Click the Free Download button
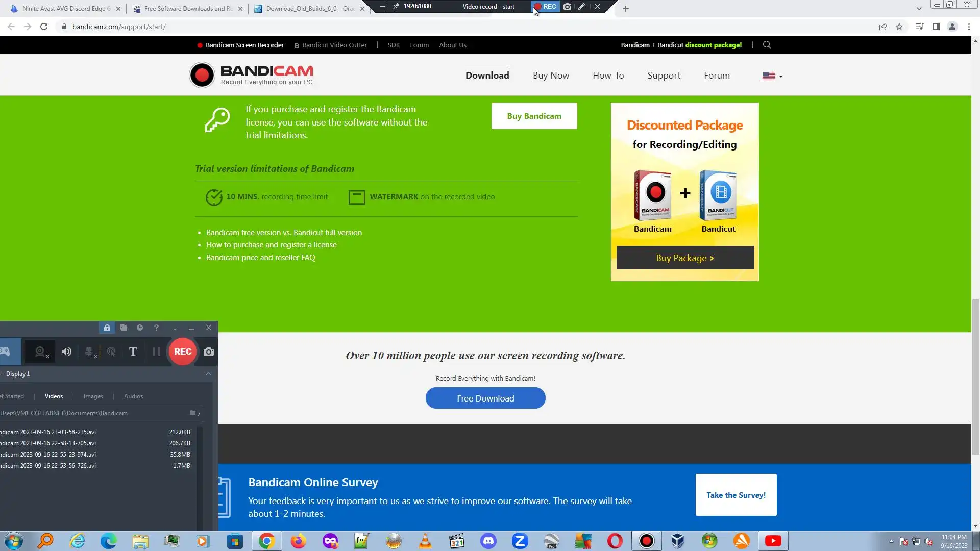This screenshot has height=551, width=980. tap(485, 398)
